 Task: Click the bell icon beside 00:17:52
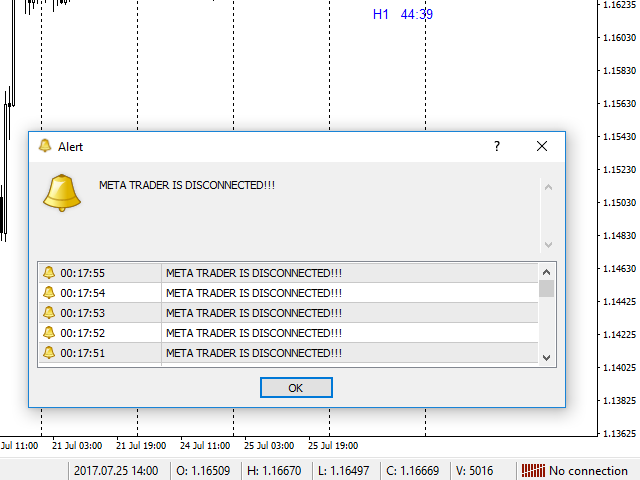tap(48, 333)
